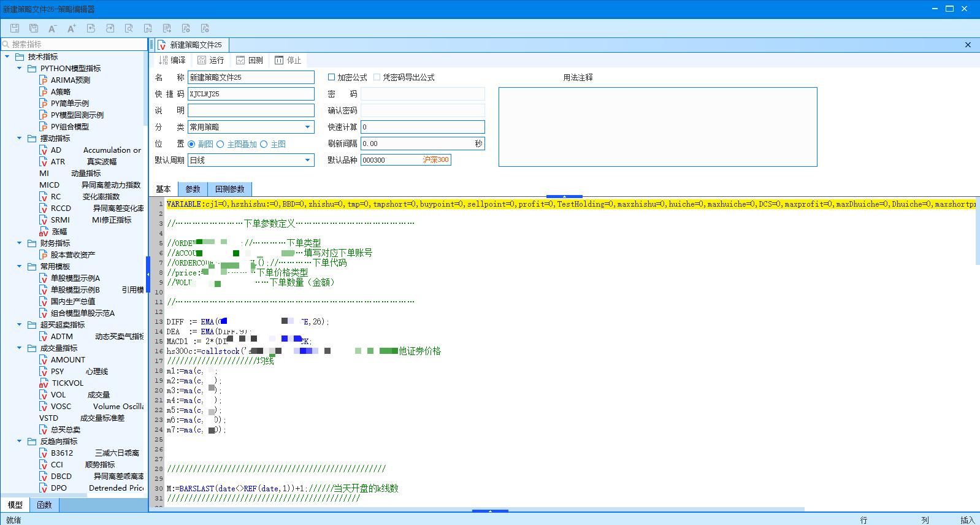Collapse the 财务指标 folder

coord(19,243)
